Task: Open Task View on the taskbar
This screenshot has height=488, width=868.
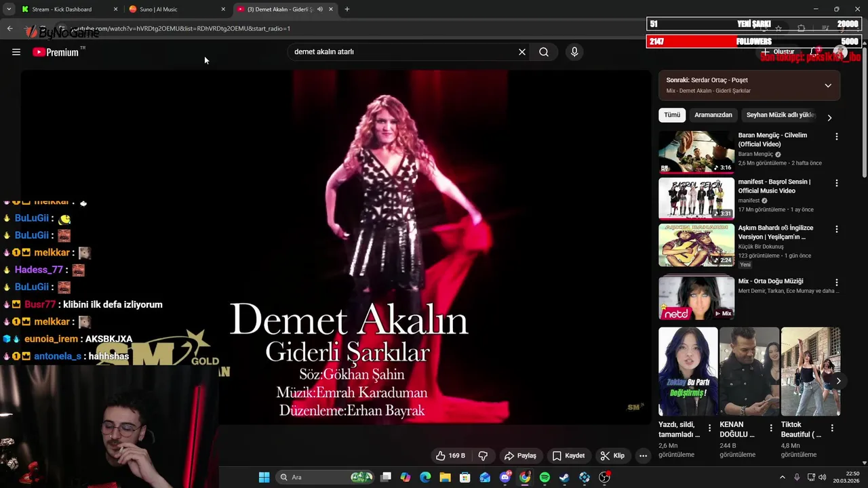Action: [x=386, y=477]
